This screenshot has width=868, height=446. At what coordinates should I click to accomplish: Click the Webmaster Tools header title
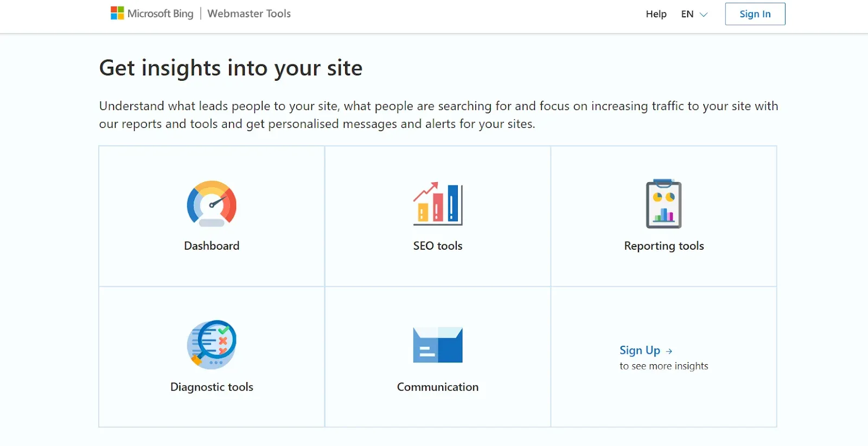249,14
